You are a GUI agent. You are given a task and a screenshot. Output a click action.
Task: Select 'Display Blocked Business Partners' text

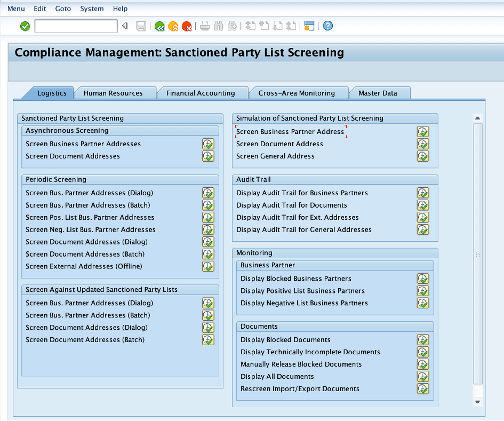tap(296, 279)
